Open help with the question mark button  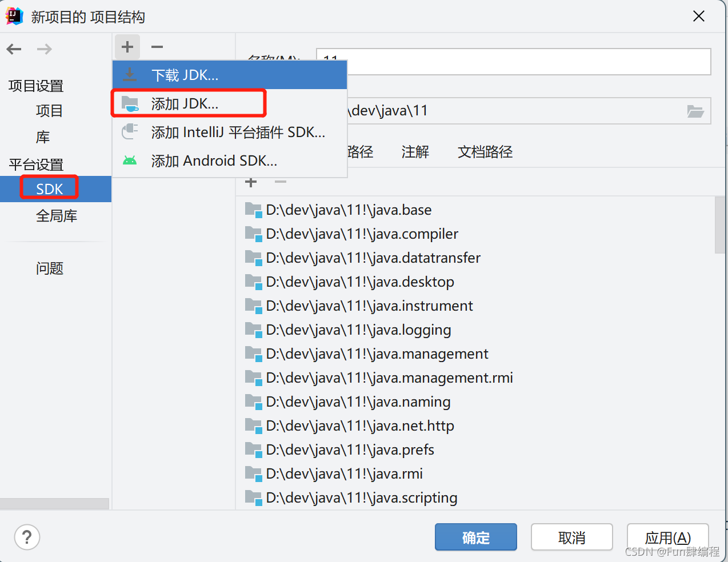(x=27, y=537)
